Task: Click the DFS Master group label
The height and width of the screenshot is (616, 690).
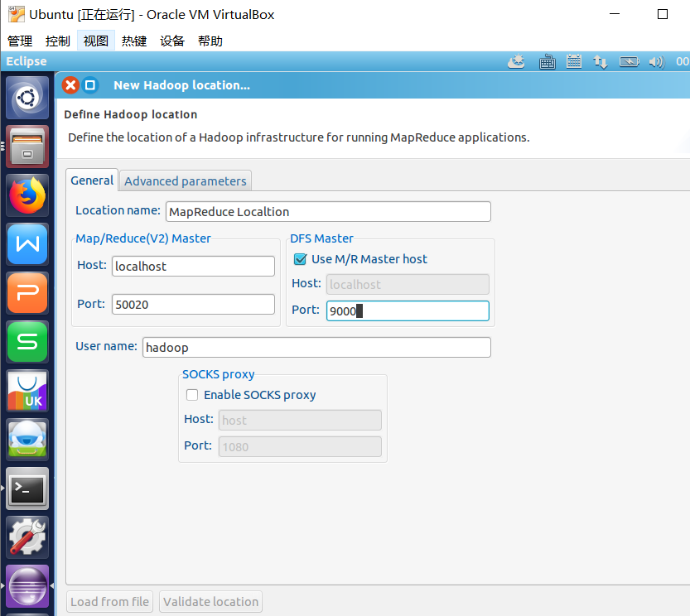Action: (x=321, y=238)
